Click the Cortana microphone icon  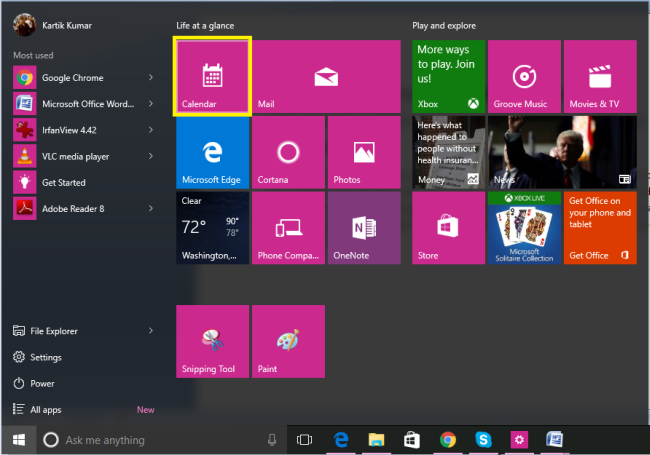pos(272,440)
